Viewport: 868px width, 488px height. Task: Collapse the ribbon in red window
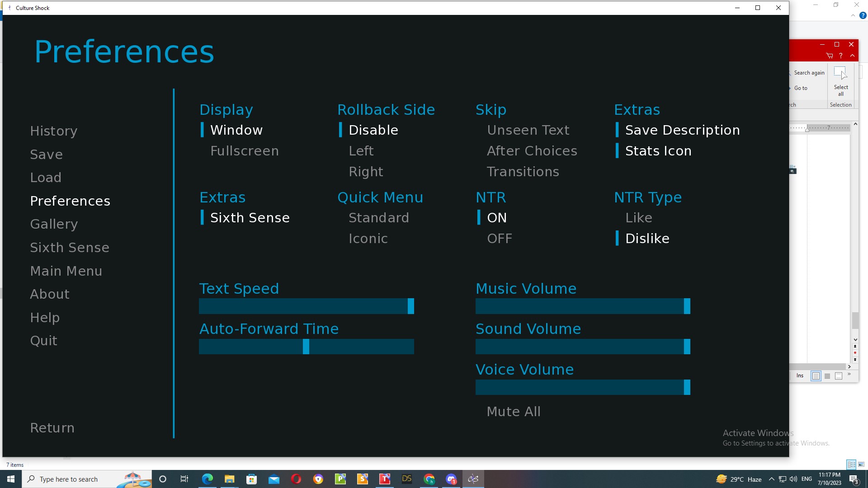[x=852, y=56]
